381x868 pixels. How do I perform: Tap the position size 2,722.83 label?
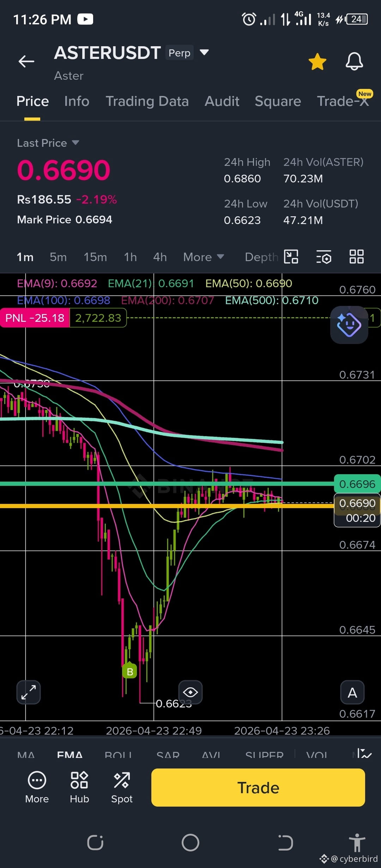pos(98,318)
